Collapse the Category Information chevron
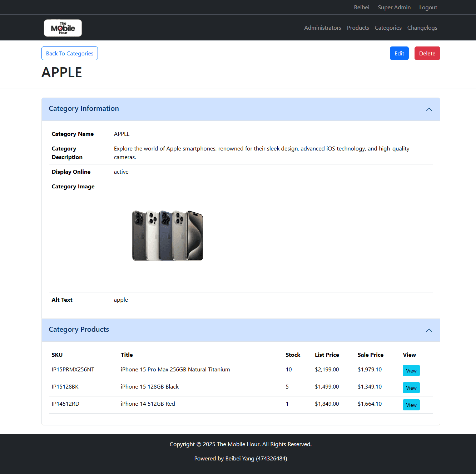The width and height of the screenshot is (476, 474). (429, 109)
